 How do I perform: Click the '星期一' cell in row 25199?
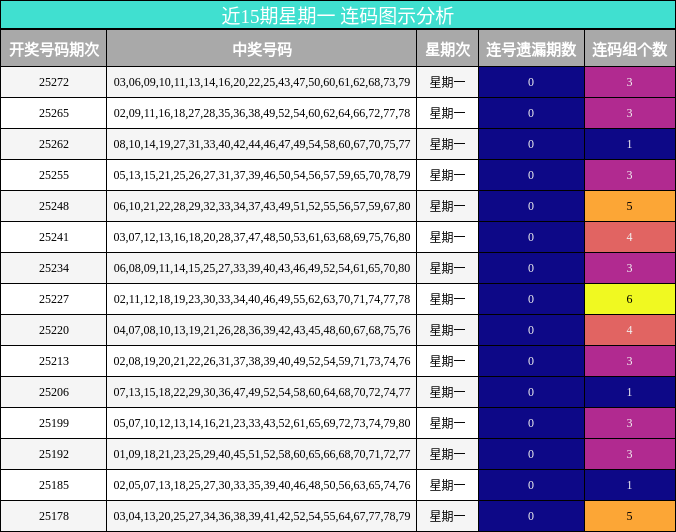click(x=448, y=423)
